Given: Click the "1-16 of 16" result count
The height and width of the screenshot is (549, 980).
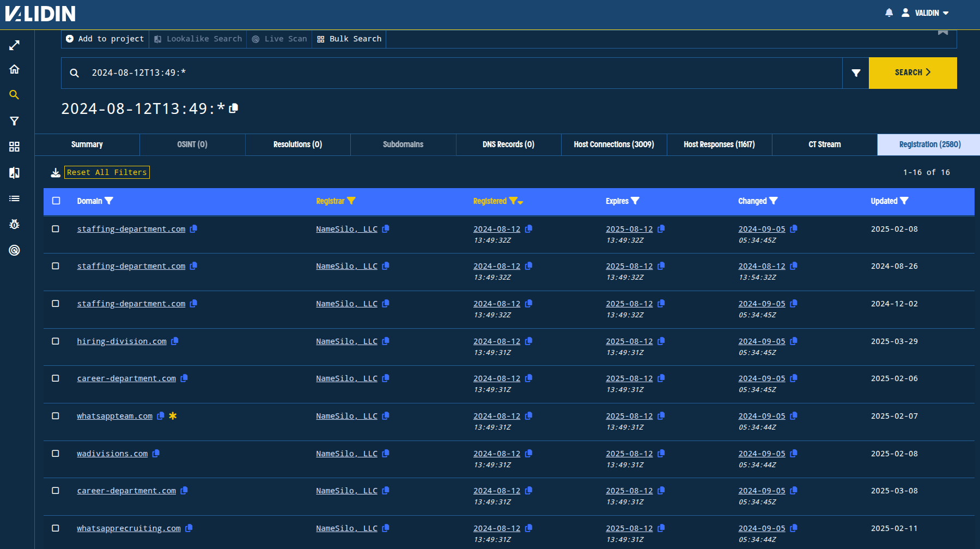Looking at the screenshot, I should coord(926,172).
